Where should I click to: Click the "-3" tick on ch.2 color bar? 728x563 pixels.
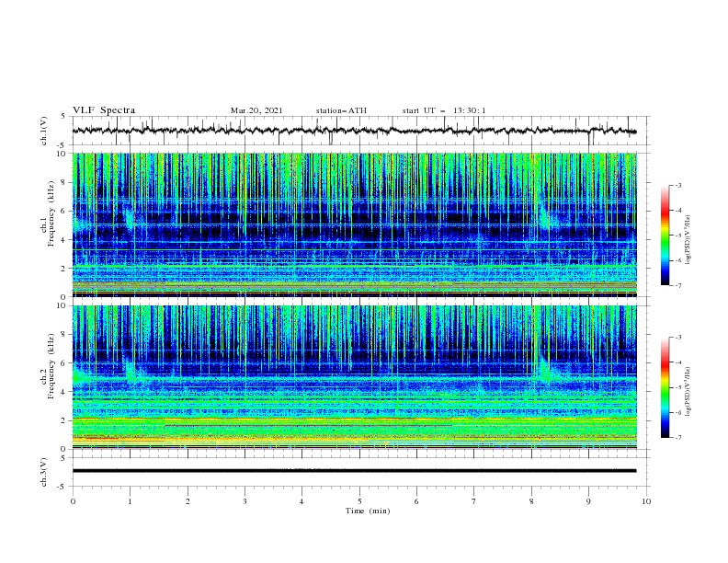(x=677, y=338)
